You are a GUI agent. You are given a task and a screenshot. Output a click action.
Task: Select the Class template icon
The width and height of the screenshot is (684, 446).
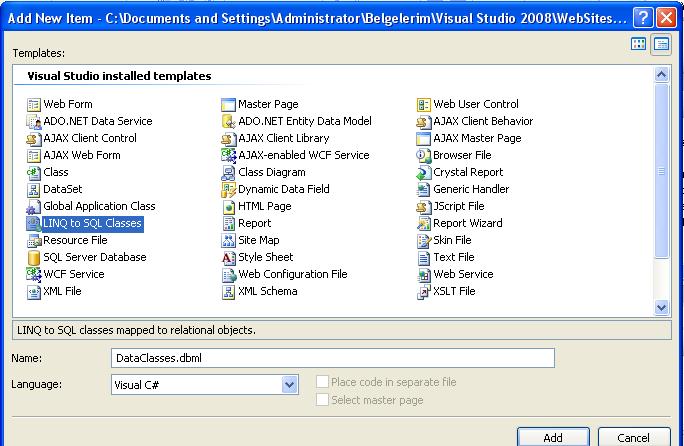pyautogui.click(x=34, y=173)
